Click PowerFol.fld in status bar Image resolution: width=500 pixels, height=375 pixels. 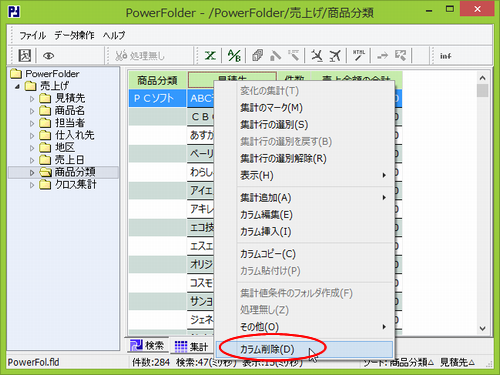point(33,362)
